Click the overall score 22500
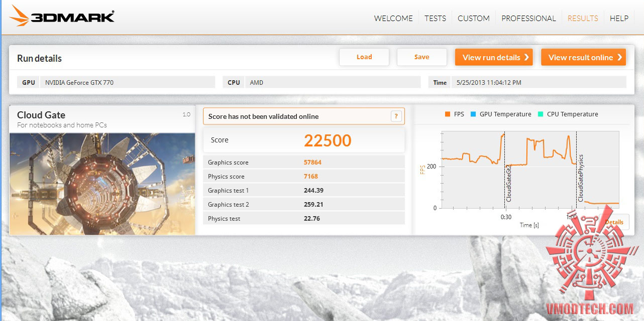Viewport: 644px width, 321px height. tap(328, 140)
